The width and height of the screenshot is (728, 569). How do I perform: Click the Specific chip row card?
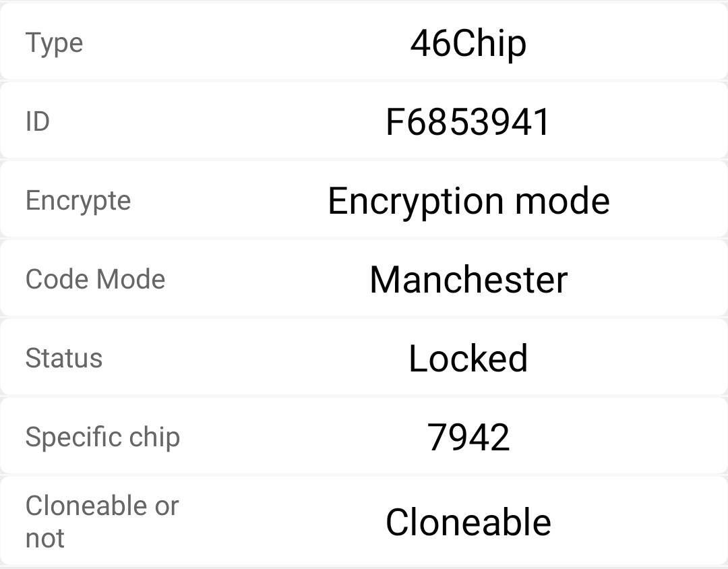[x=364, y=436]
